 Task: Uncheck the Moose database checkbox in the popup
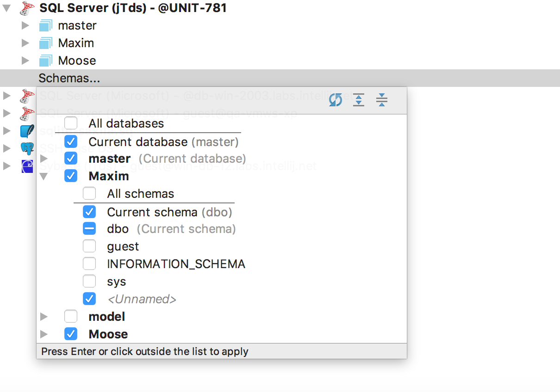click(x=71, y=334)
